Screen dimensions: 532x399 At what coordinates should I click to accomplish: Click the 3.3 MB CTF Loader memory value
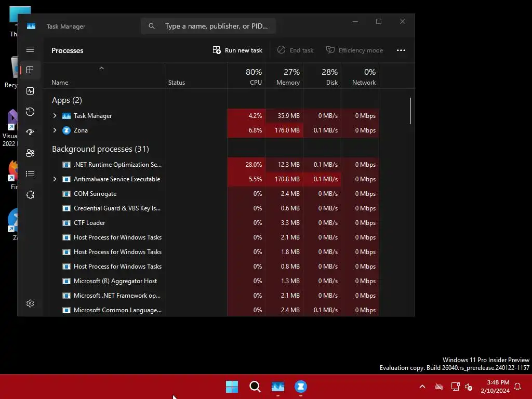point(290,223)
